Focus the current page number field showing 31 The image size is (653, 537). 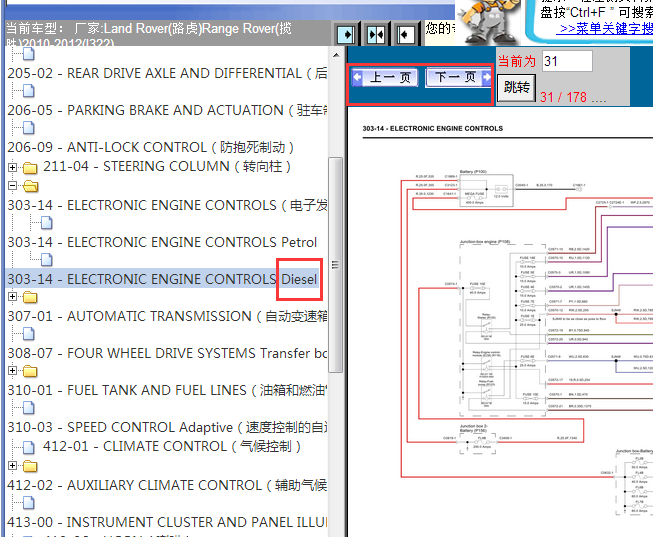pos(567,61)
